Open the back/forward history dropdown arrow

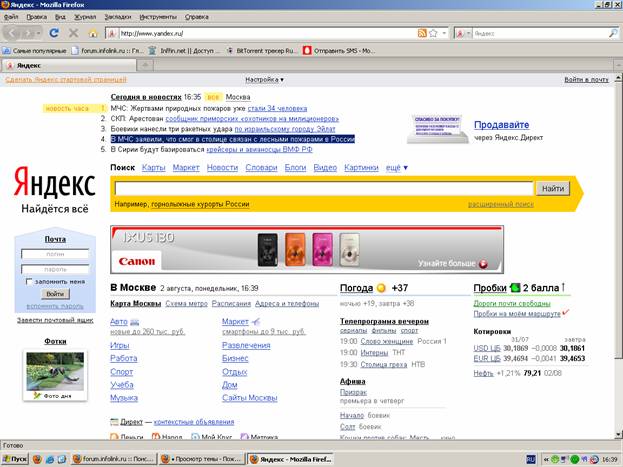39,33
